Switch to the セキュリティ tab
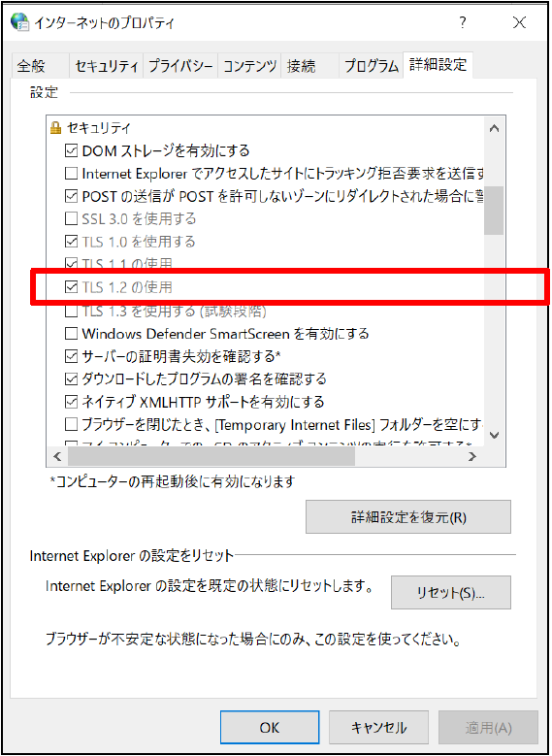 pyautogui.click(x=107, y=67)
